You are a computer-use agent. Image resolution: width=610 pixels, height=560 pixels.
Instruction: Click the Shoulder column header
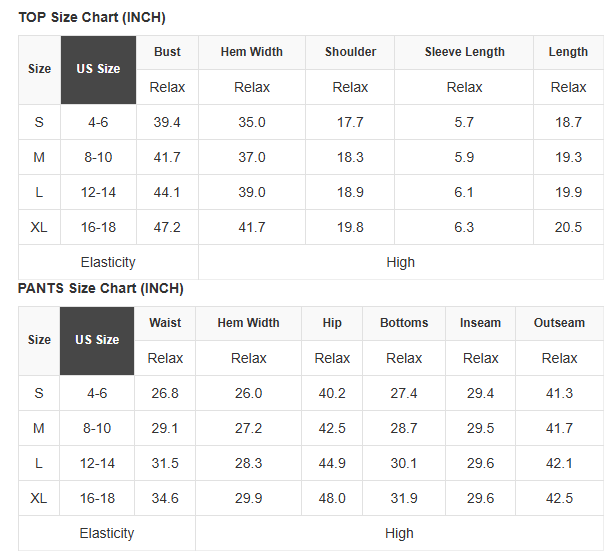(x=350, y=52)
